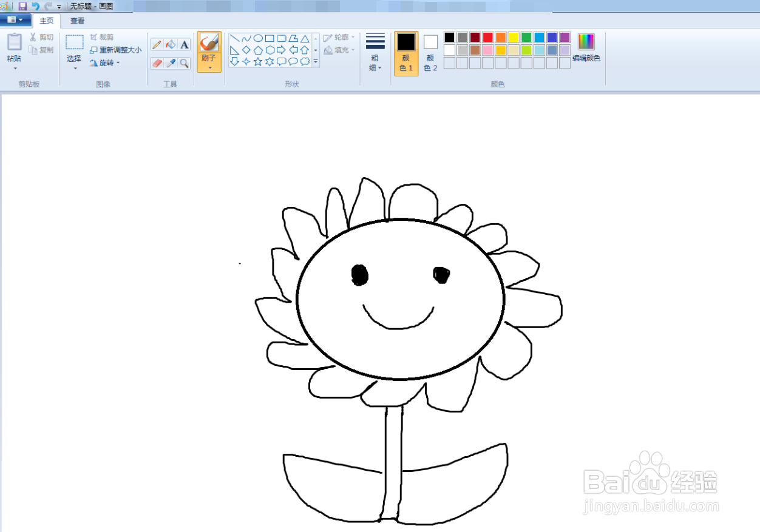Click the Undo arrow in quick access toolbar

coord(35,6)
